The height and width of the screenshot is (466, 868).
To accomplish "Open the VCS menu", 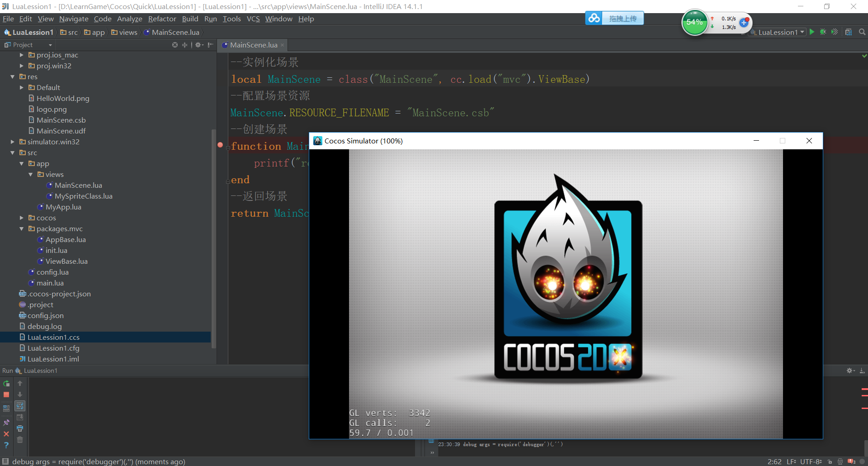I will point(253,19).
